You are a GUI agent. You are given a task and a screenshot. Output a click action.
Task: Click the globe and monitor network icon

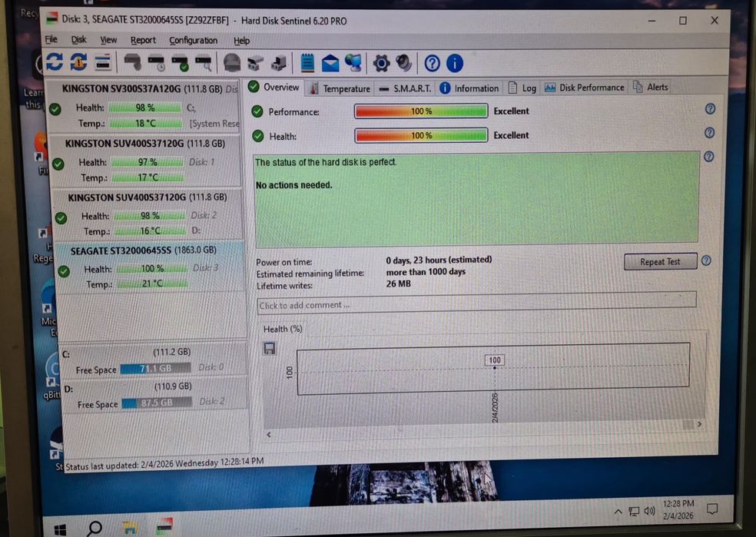point(353,63)
